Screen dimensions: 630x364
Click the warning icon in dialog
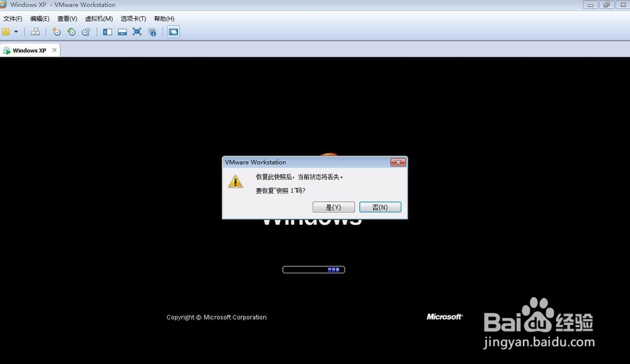236,181
